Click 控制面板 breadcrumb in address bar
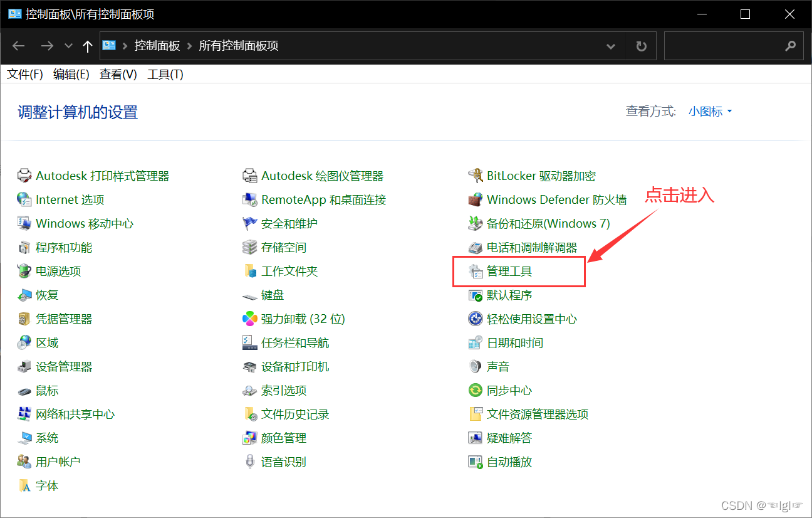 pyautogui.click(x=157, y=46)
